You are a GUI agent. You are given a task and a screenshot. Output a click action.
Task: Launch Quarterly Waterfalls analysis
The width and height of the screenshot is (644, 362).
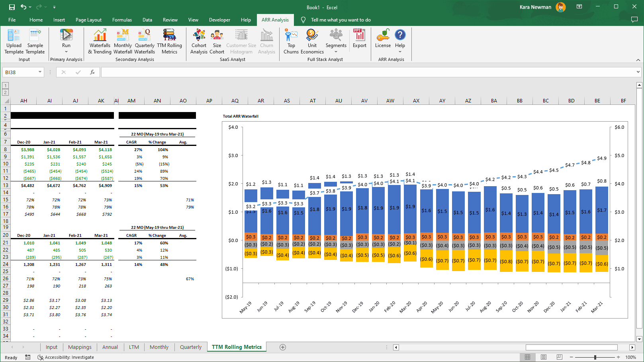point(144,41)
